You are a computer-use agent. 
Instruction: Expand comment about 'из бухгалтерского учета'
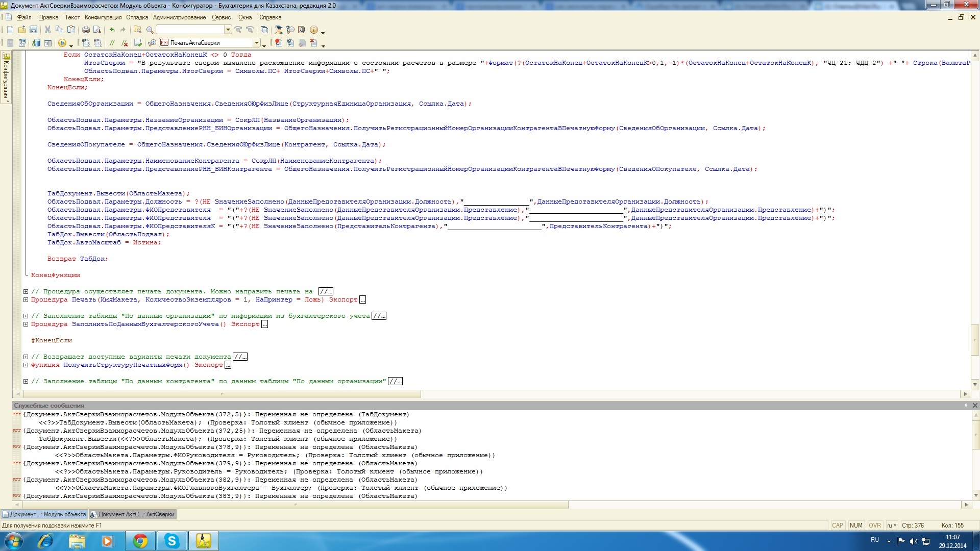[x=26, y=316]
